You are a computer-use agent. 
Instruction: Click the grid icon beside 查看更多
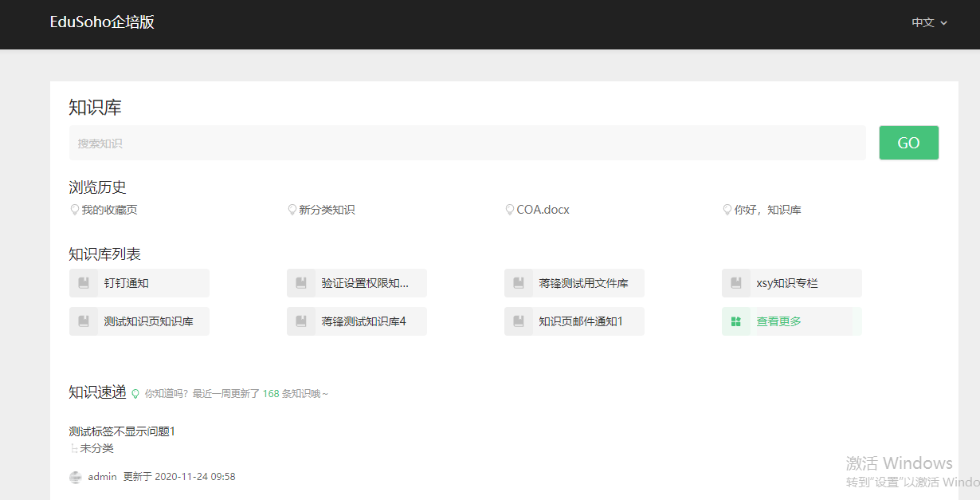pos(736,321)
